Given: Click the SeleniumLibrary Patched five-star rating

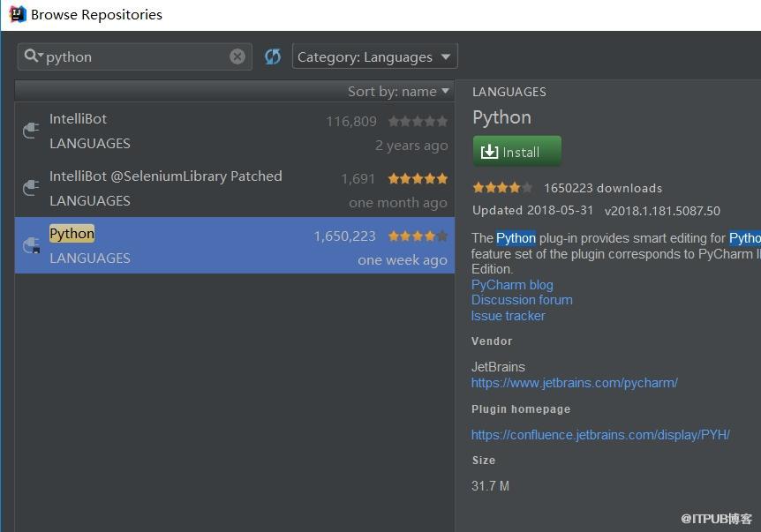Looking at the screenshot, I should click(x=418, y=178).
